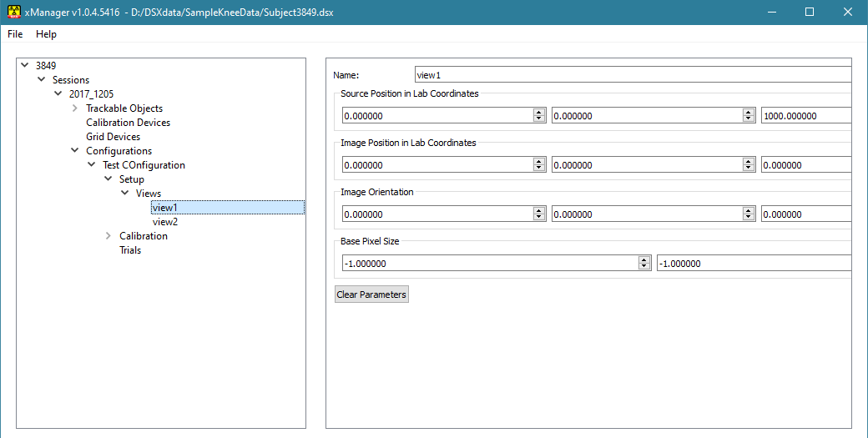
Task: Collapse the 3849 subject node
Action: click(x=24, y=65)
